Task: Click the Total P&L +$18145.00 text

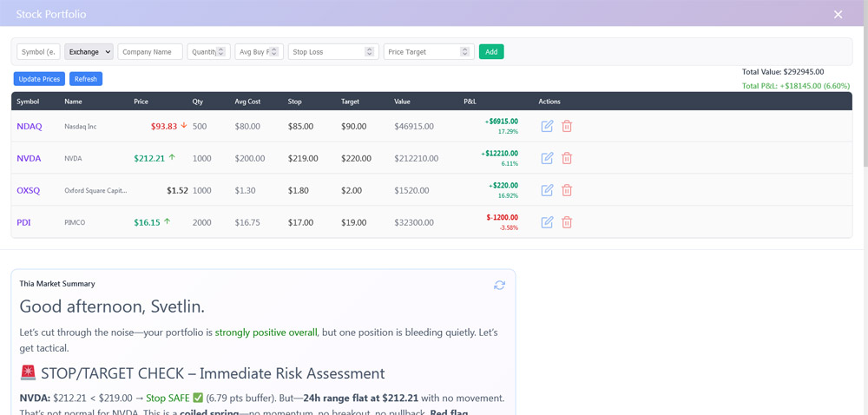Action: point(795,86)
